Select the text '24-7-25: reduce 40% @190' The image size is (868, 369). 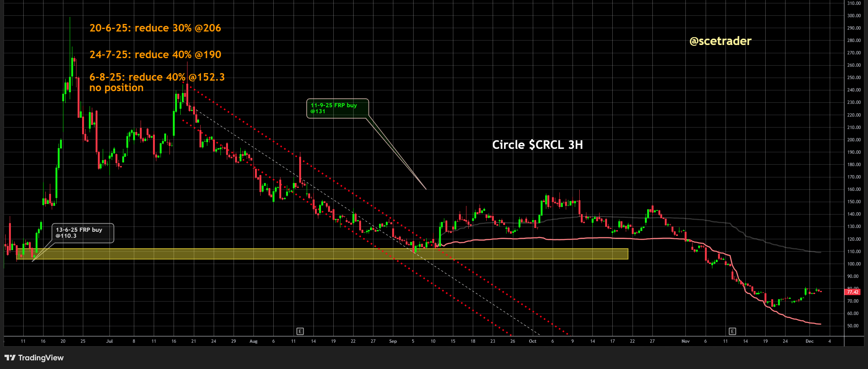155,55
